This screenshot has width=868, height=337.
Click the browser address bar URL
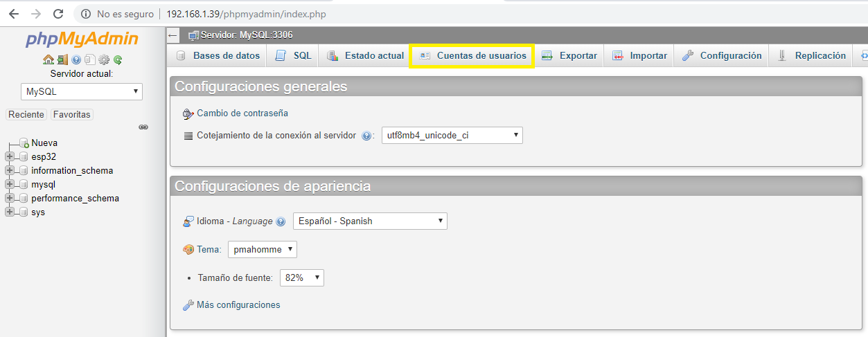coord(246,14)
